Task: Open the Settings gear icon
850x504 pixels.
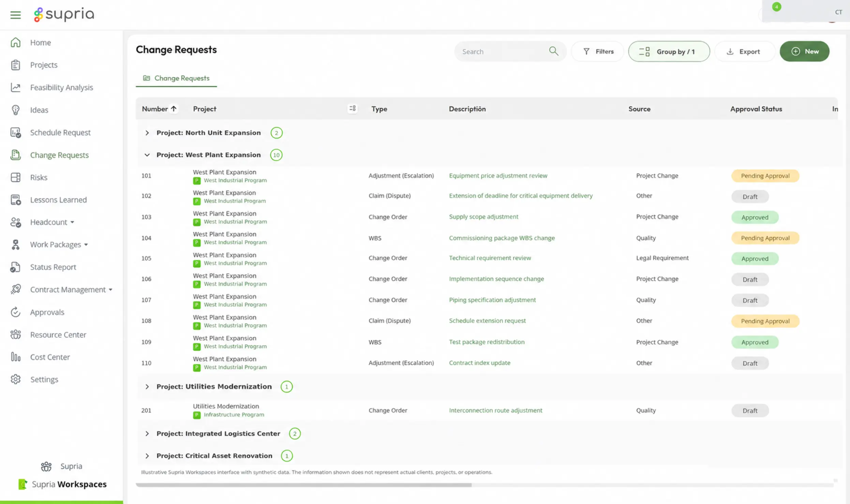Action: tap(15, 379)
